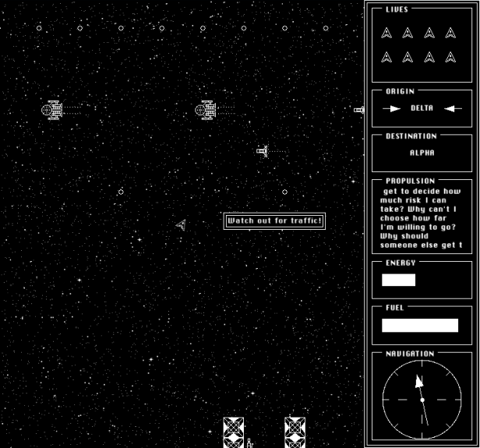Viewport: 480px width, 448px height.
Task: Click the LIVES panel heading
Action: click(397, 9)
